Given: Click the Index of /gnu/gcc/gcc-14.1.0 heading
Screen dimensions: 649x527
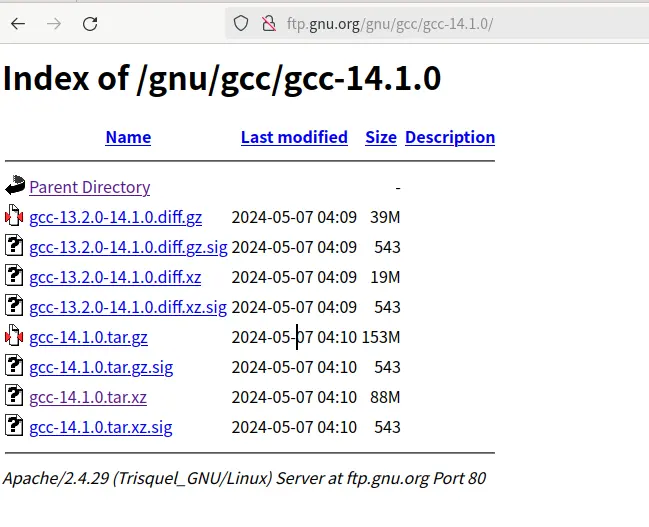Looking at the screenshot, I should point(222,79).
